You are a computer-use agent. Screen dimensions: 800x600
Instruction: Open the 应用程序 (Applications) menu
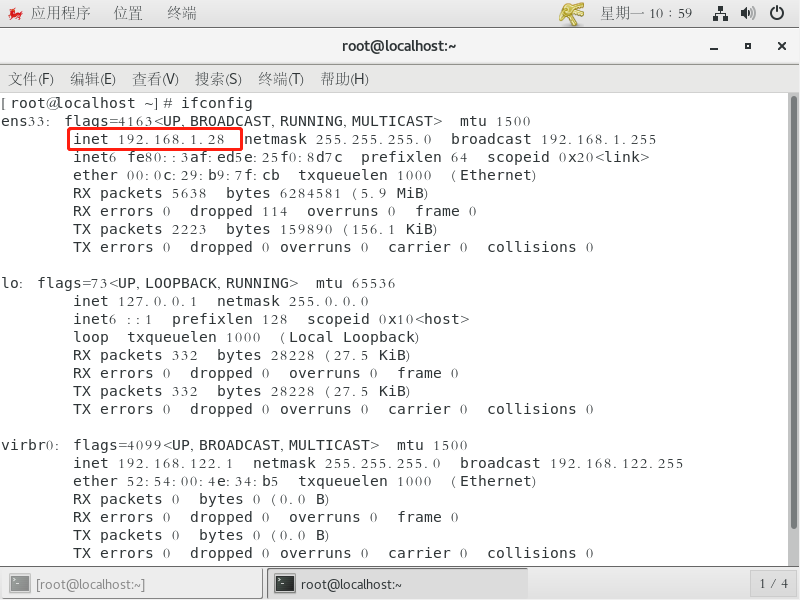[60, 13]
